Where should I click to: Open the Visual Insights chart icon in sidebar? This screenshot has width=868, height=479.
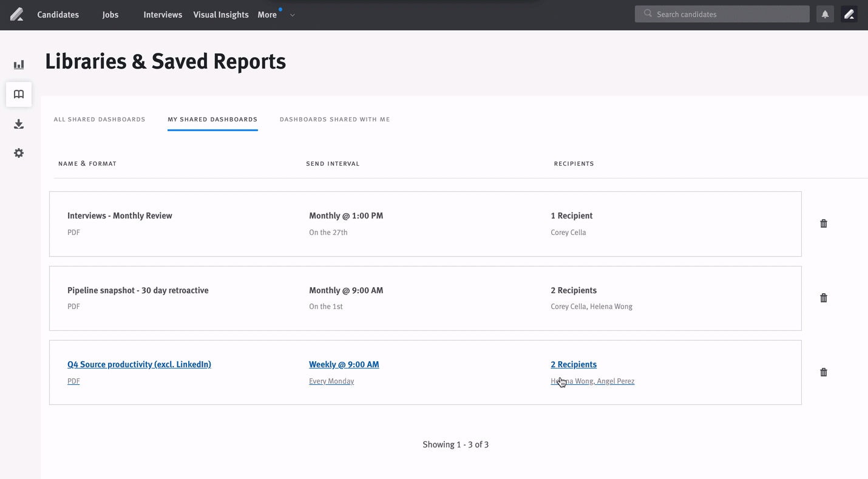coord(18,64)
